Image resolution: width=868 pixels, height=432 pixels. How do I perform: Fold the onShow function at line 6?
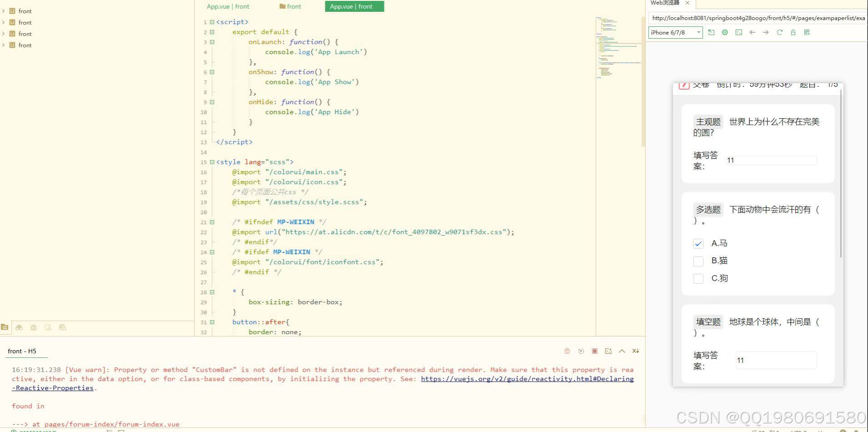point(212,72)
